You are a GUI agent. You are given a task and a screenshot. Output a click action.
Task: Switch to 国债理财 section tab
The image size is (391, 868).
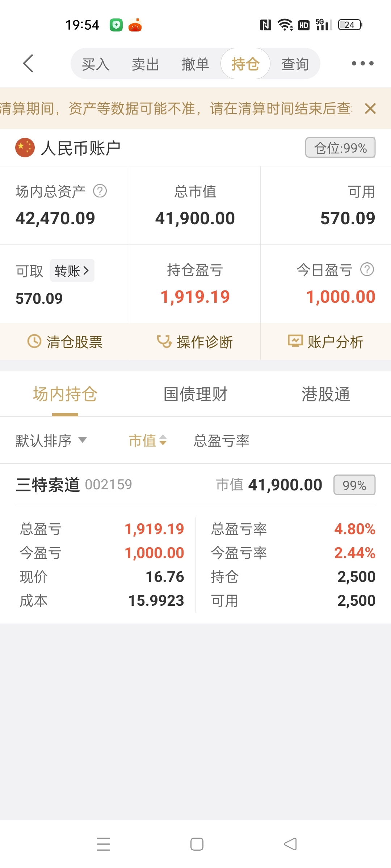[x=195, y=394]
